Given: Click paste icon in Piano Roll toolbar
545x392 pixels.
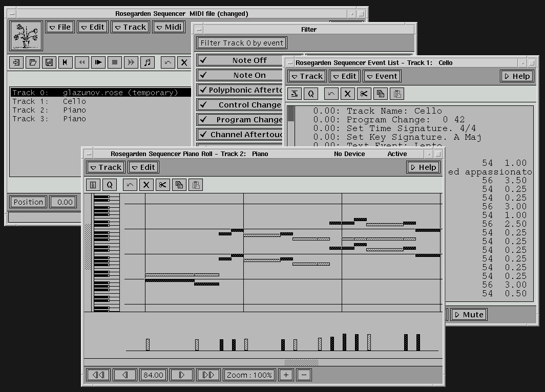Looking at the screenshot, I should pyautogui.click(x=196, y=185).
